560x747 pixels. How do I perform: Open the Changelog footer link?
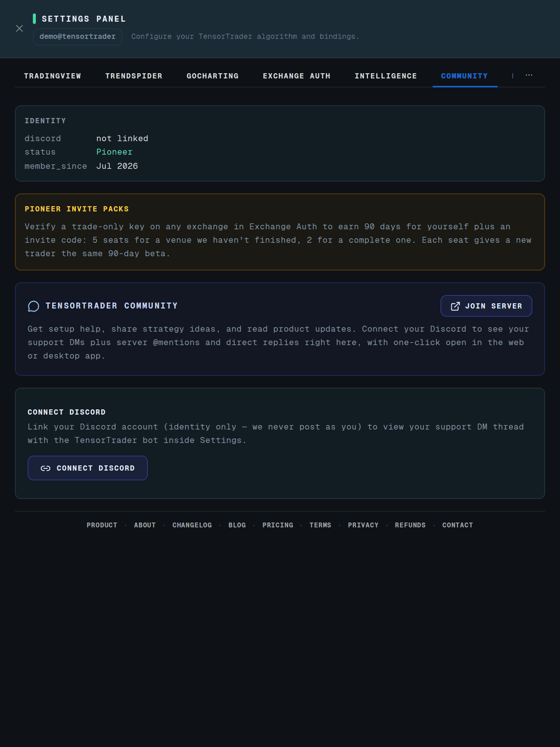192,525
